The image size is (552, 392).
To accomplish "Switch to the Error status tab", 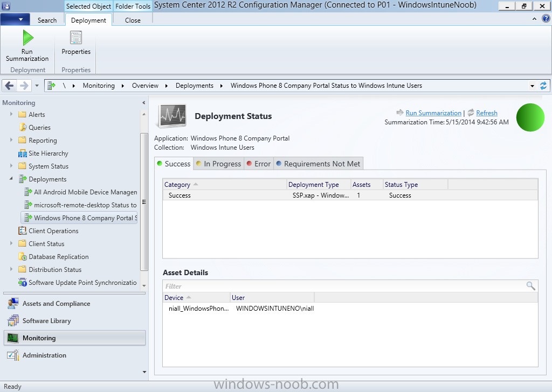I will pos(259,164).
